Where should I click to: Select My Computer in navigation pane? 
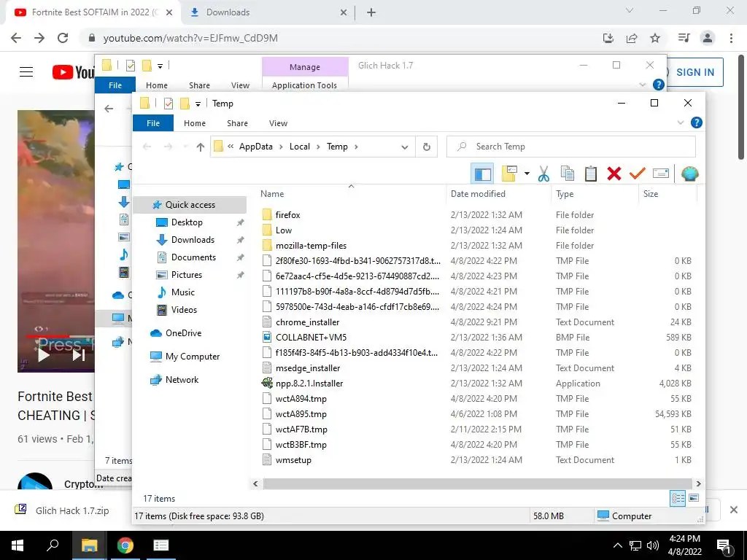[193, 356]
